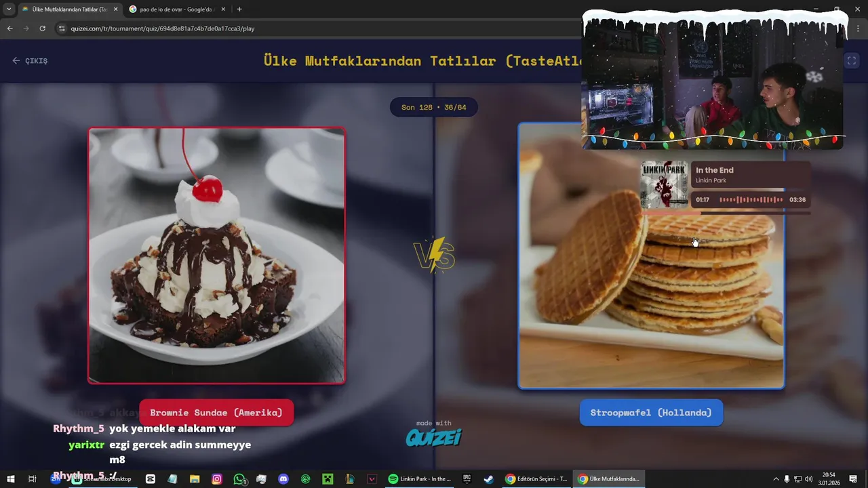The height and width of the screenshot is (488, 868).
Task: Switch to Ülke Mutfaklarında Chrome taskbar window
Action: tap(608, 479)
